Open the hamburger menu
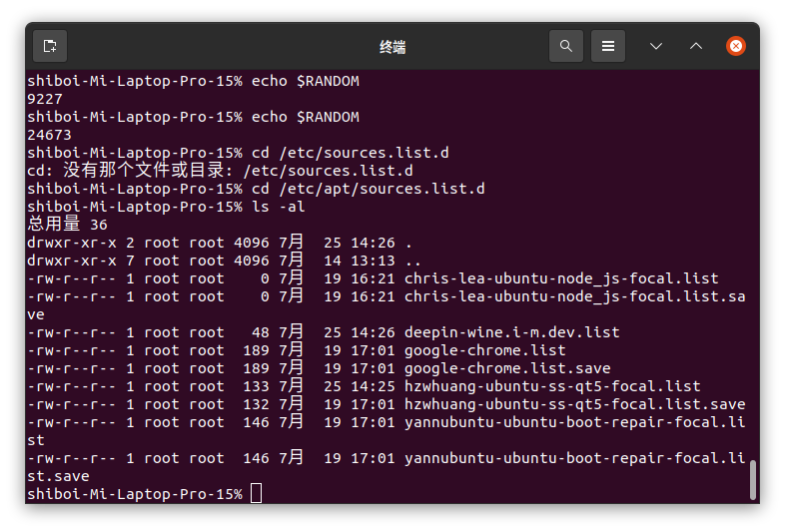The image size is (785, 532). (x=608, y=46)
